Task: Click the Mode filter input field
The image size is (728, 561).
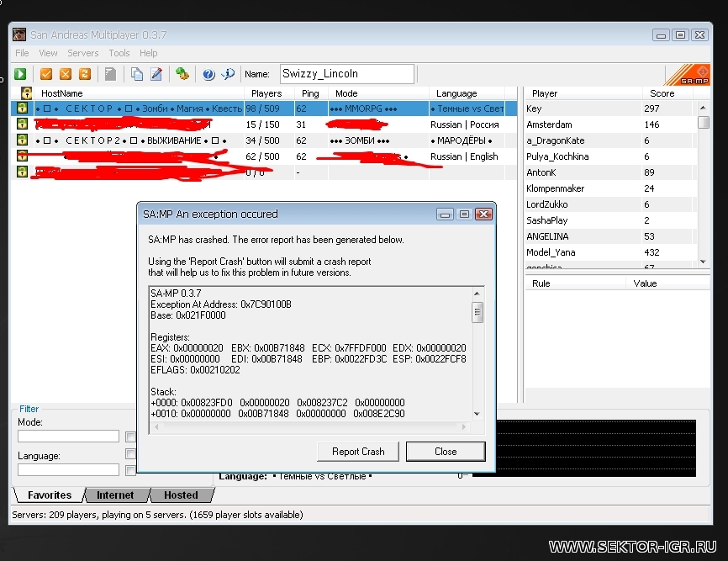Action: click(x=68, y=436)
